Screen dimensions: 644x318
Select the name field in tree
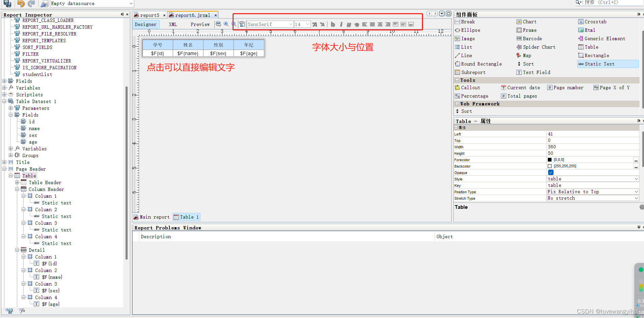click(34, 128)
